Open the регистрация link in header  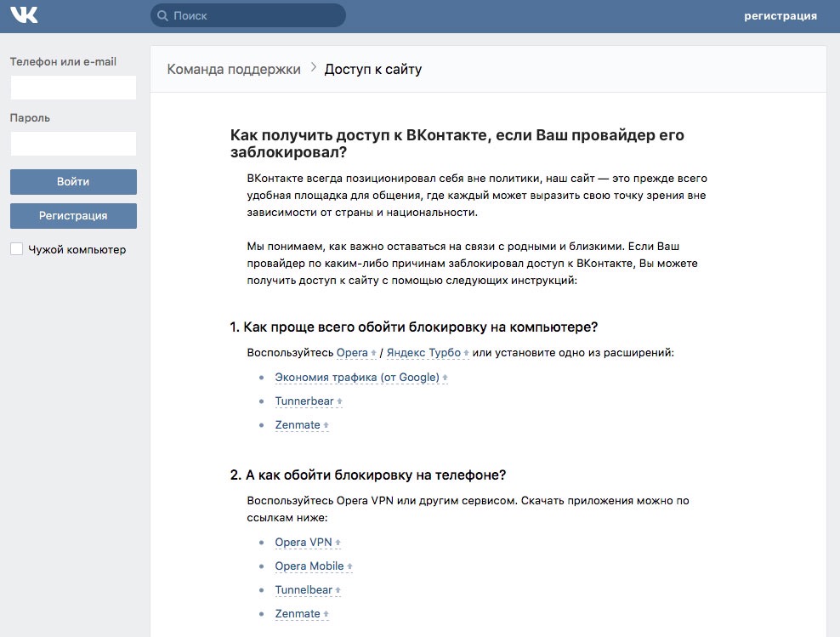780,16
